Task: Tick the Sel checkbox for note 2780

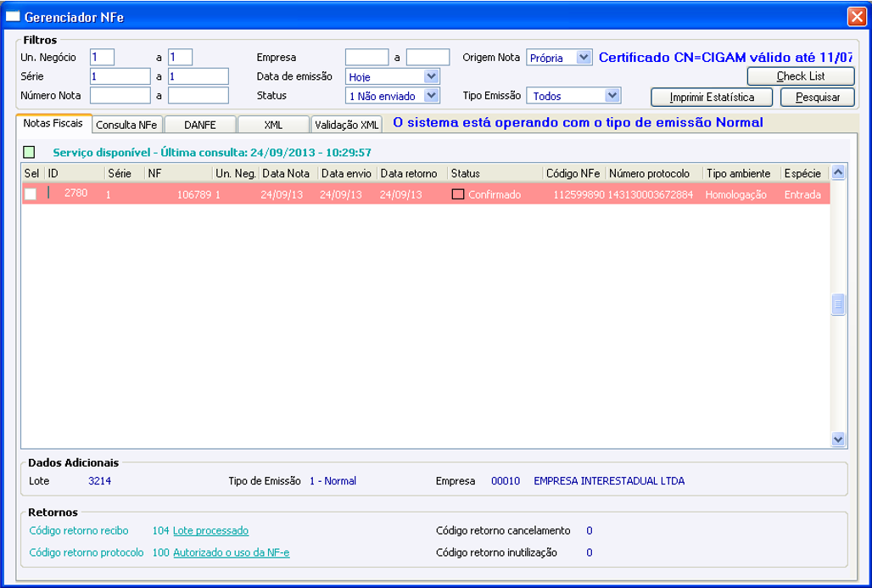Action: (30, 193)
